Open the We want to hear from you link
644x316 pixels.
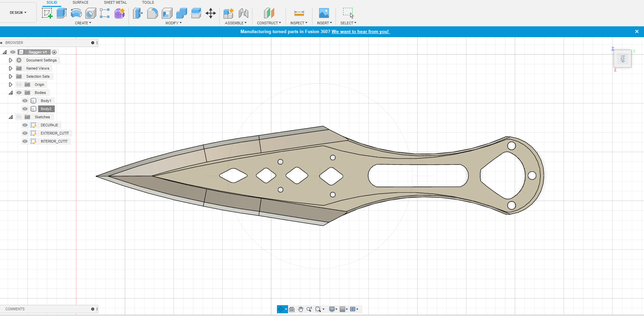click(x=360, y=31)
